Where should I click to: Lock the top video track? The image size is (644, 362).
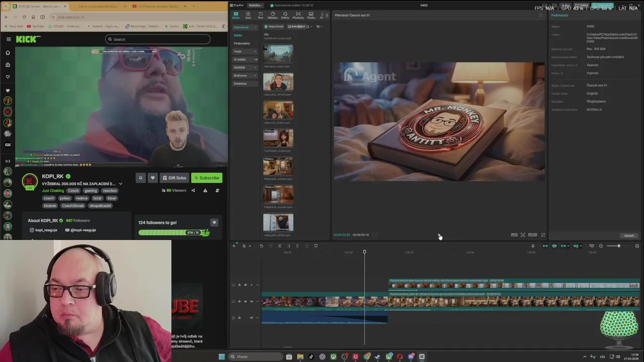coord(239,285)
